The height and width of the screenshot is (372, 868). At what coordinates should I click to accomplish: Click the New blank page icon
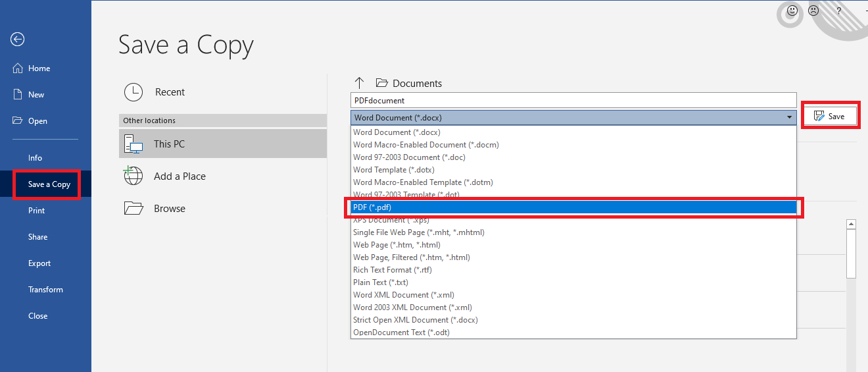[18, 94]
